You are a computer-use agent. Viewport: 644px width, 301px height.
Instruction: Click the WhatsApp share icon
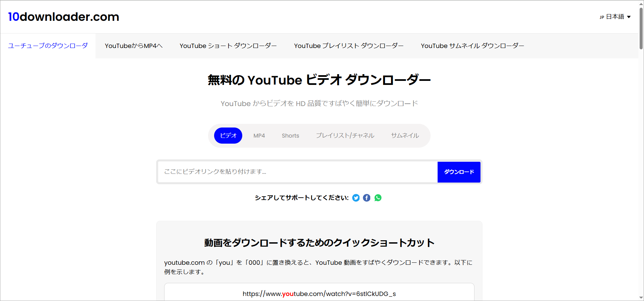[378, 198]
